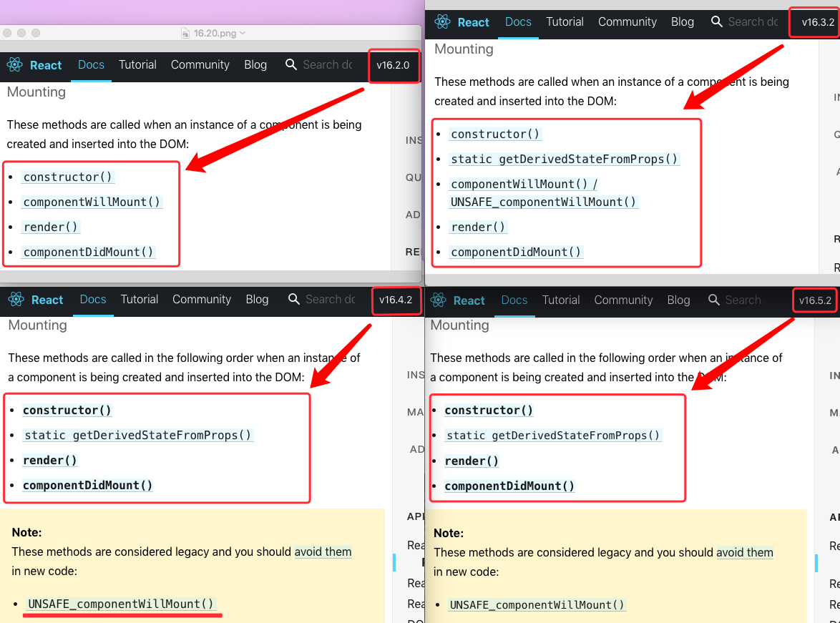The image size is (840, 623).
Task: Open getDerivedStateFromProps() link in v16.3.2 list
Action: (564, 159)
